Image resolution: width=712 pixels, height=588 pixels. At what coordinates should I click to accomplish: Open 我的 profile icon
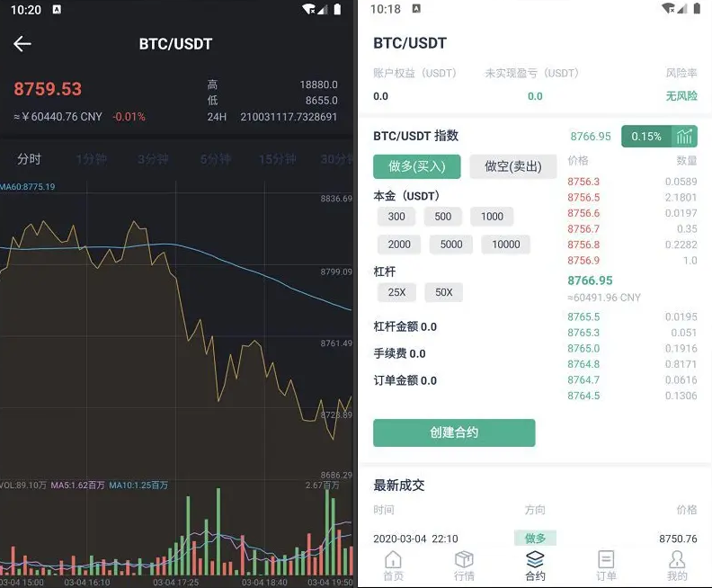pyautogui.click(x=677, y=559)
